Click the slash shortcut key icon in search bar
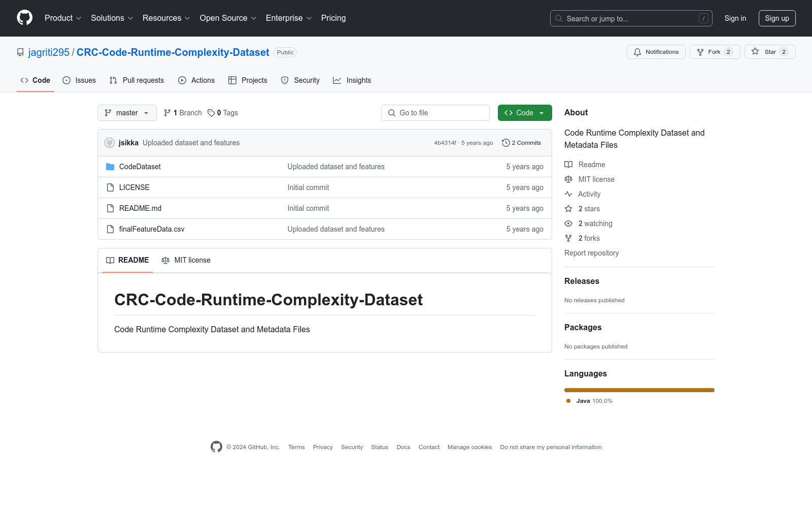Image resolution: width=812 pixels, height=508 pixels. click(703, 18)
